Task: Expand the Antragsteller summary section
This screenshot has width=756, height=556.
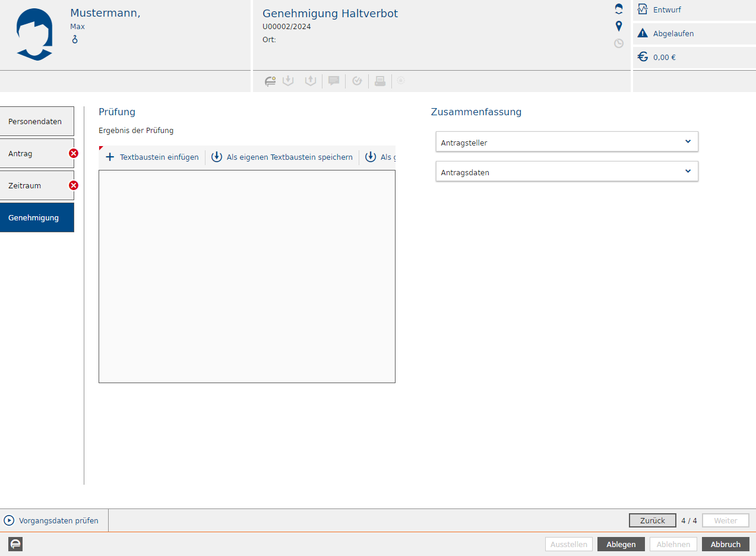Action: coord(567,142)
